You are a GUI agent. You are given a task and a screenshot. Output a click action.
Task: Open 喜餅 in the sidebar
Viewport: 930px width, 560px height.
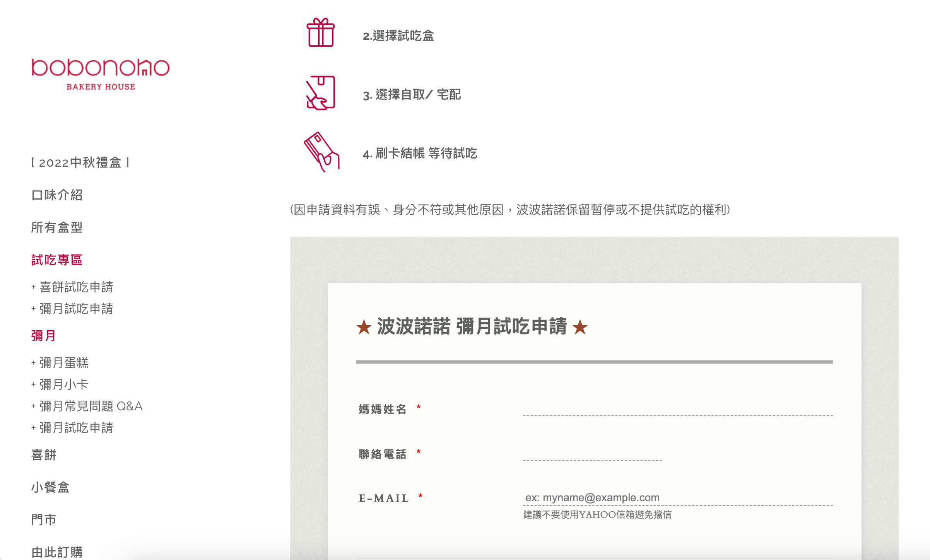(x=44, y=455)
